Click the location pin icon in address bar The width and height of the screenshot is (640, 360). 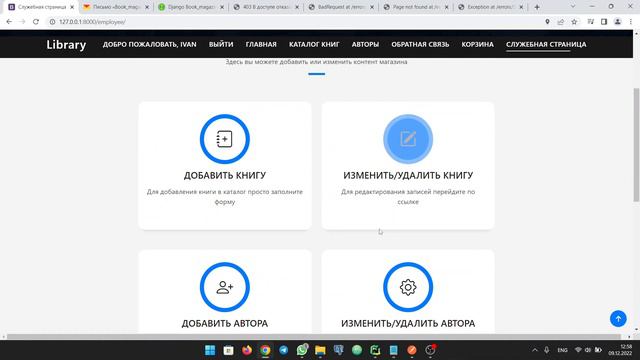coord(547,22)
